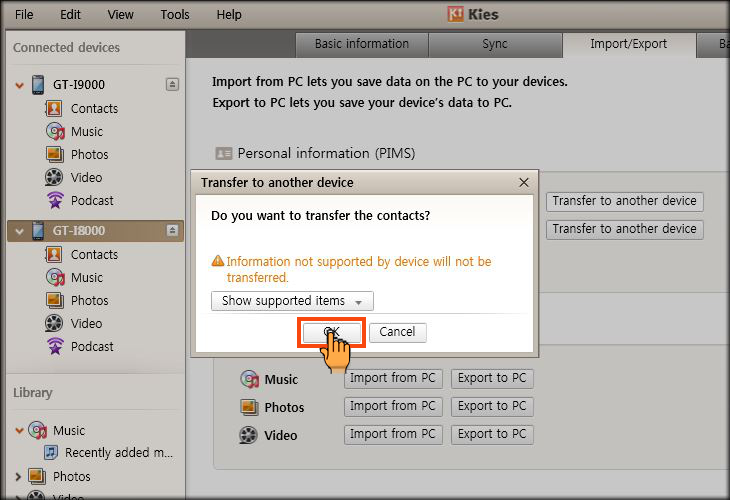Confirm transfer with the OK button
This screenshot has height=500, width=730.
[331, 332]
